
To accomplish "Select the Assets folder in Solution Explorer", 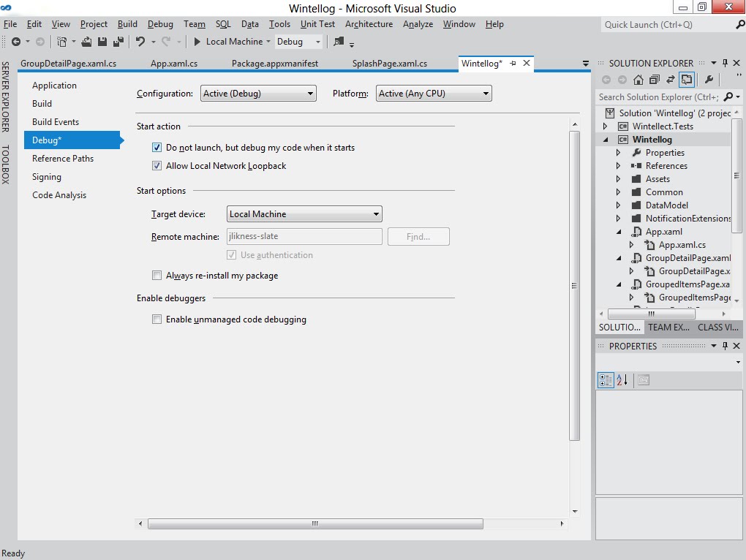I will (x=657, y=179).
